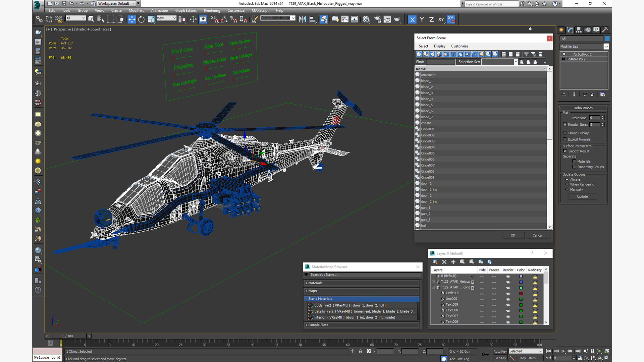Image resolution: width=644 pixels, height=362 pixels.
Task: Open the Selection Set dropdown in Select From Scene
Action: tap(500, 62)
